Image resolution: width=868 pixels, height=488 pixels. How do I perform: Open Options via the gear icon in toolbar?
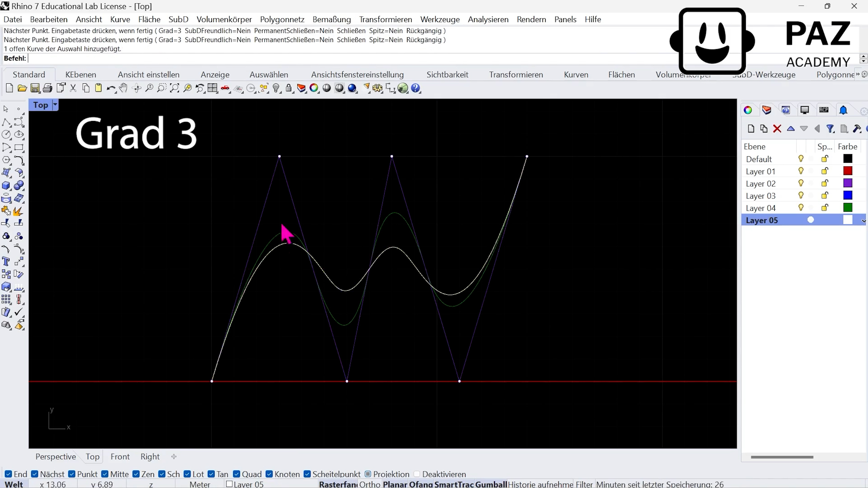pos(377,88)
